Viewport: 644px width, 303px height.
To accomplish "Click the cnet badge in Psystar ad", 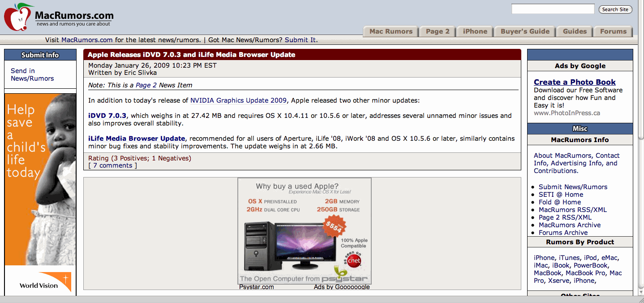I will pyautogui.click(x=353, y=260).
